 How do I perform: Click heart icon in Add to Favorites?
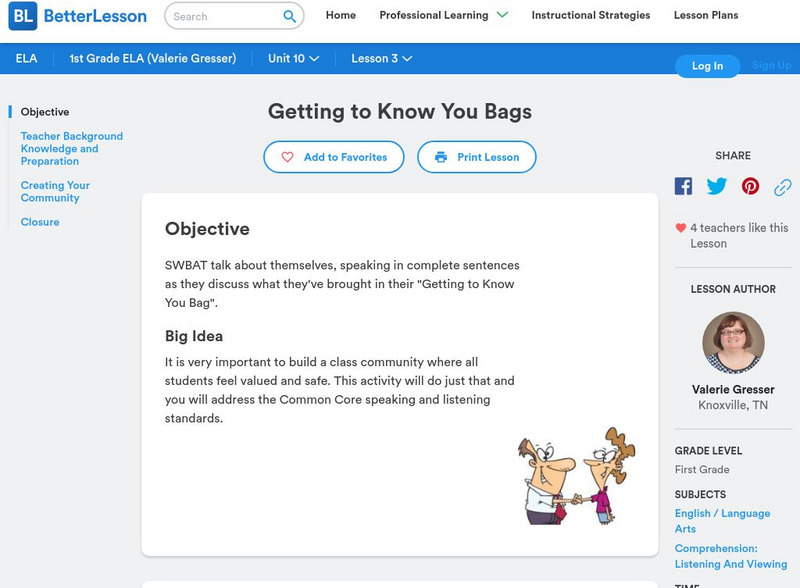(x=287, y=157)
